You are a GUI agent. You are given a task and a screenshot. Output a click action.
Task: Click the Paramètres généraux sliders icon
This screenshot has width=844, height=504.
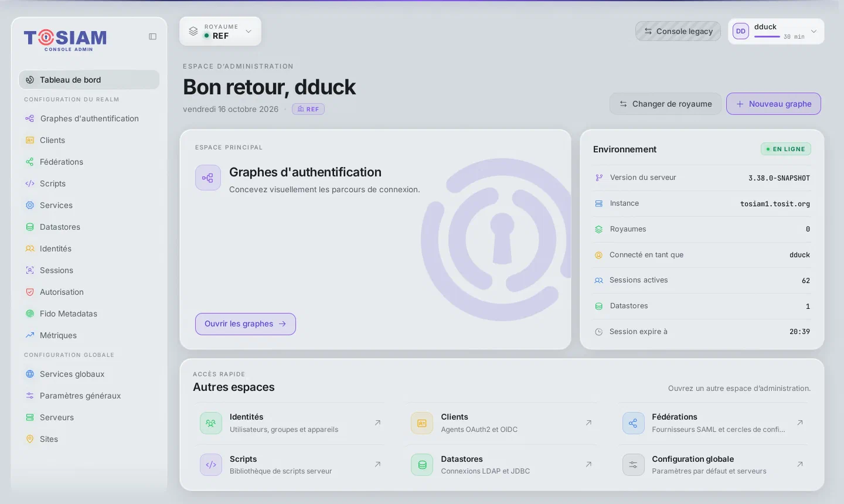pyautogui.click(x=30, y=396)
